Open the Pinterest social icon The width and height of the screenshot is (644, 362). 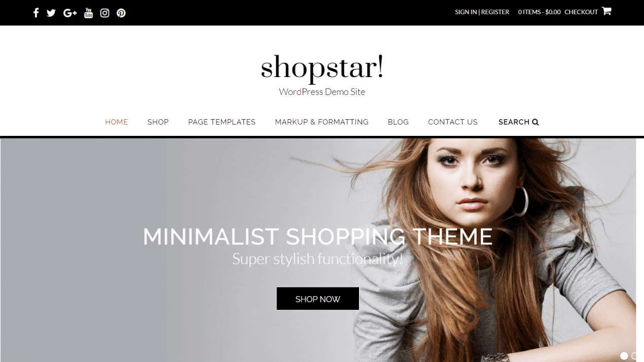point(121,13)
